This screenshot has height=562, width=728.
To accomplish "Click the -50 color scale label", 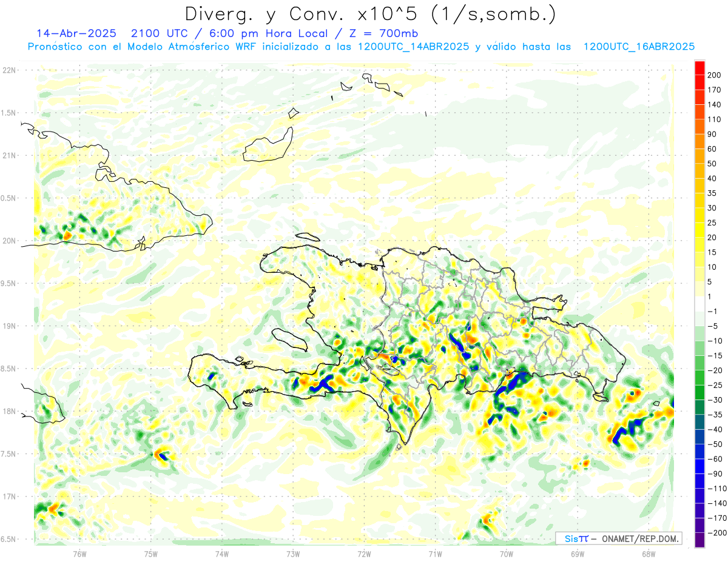I will 715,444.
